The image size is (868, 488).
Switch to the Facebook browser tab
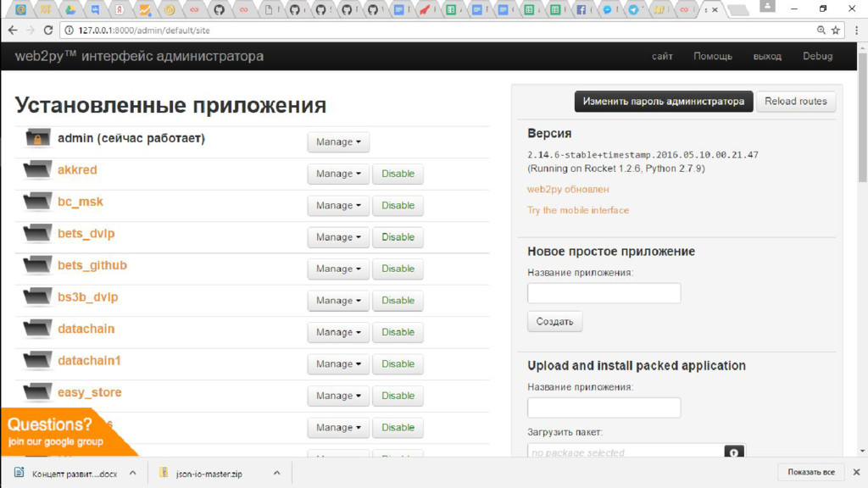581,9
